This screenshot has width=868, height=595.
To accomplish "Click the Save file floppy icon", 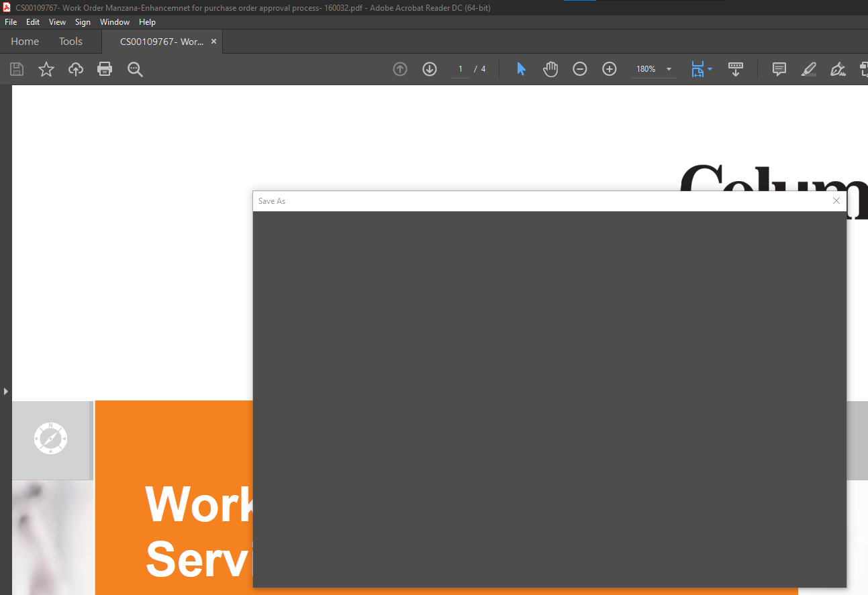I will tap(17, 69).
